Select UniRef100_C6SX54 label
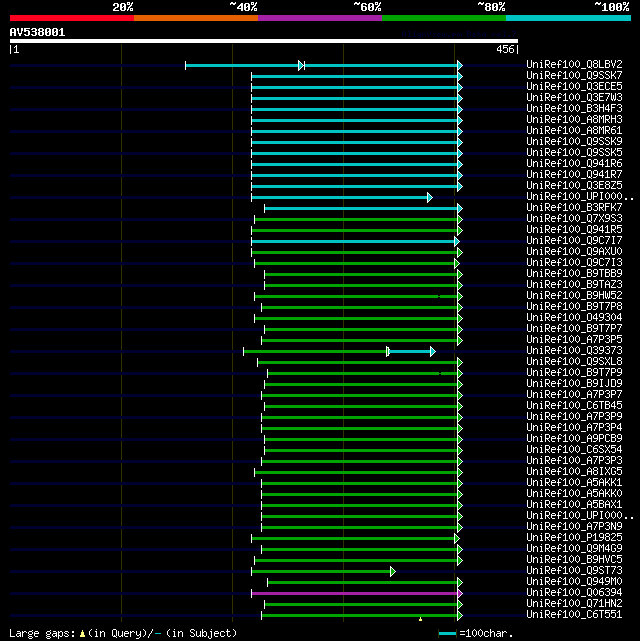640x641 pixels. [x=574, y=450]
